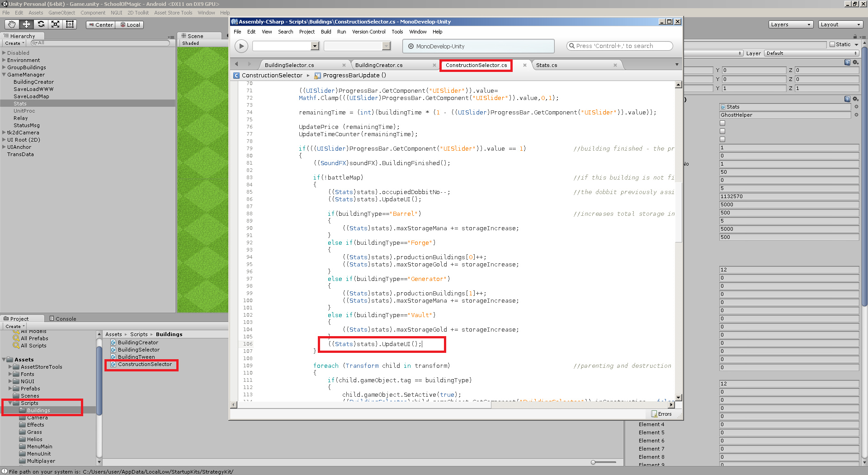Open MonoDevelop Version Control menu
The image size is (868, 475).
click(368, 32)
